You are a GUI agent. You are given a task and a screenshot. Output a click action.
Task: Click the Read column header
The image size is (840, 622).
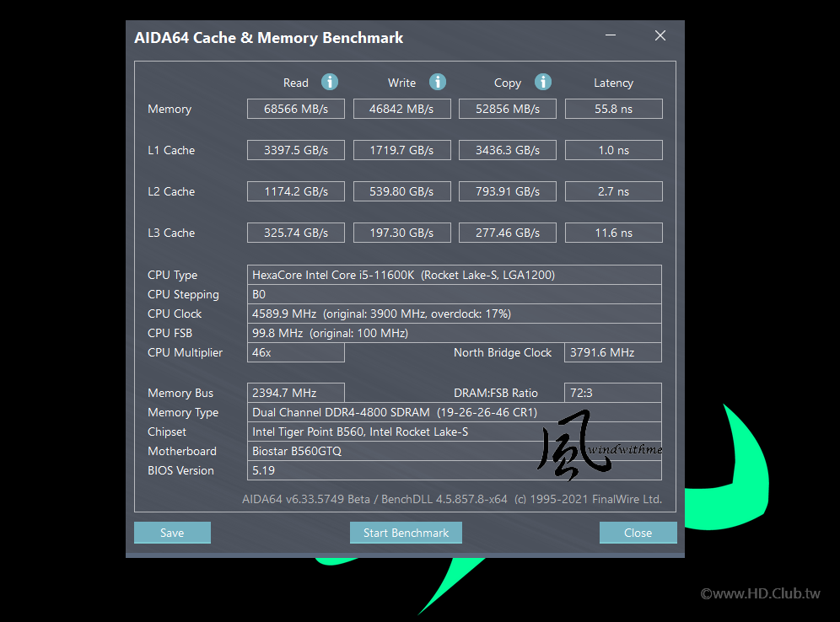pyautogui.click(x=296, y=83)
